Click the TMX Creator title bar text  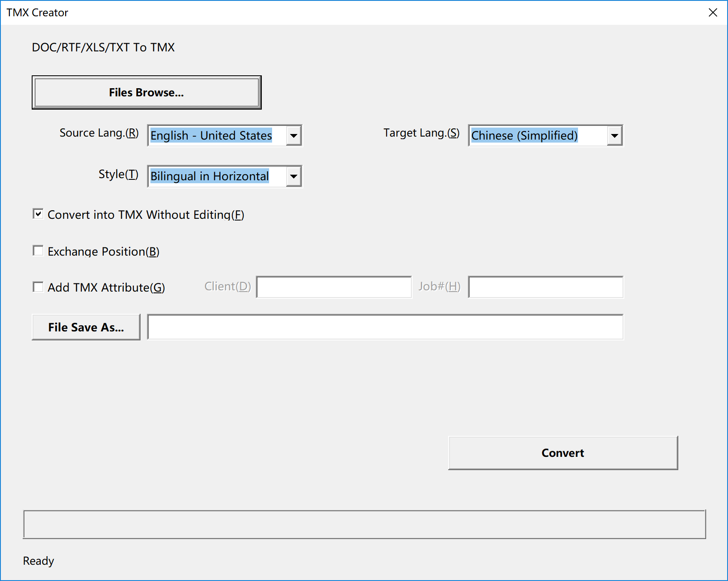37,12
